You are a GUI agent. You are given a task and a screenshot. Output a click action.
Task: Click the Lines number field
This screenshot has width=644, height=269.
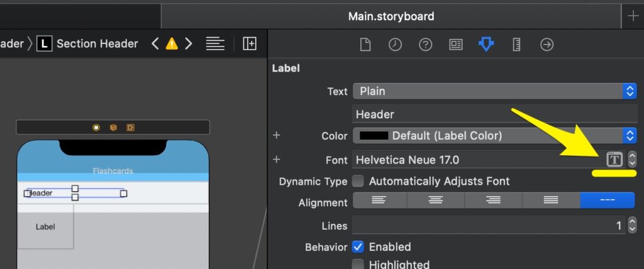(x=489, y=226)
